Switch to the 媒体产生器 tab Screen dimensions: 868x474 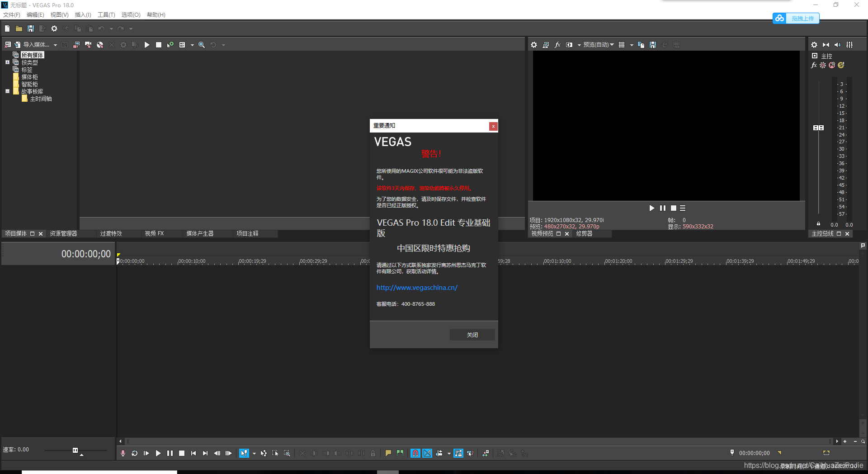[200, 234]
